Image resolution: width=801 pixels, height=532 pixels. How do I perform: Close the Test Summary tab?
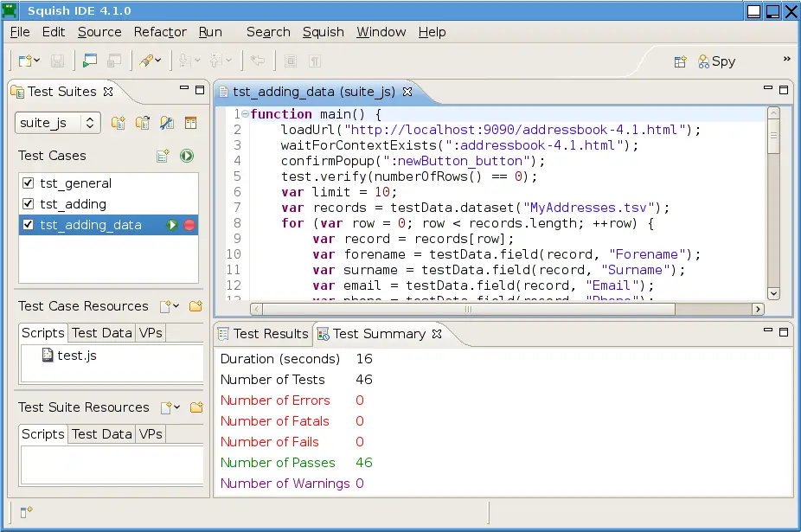(437, 334)
